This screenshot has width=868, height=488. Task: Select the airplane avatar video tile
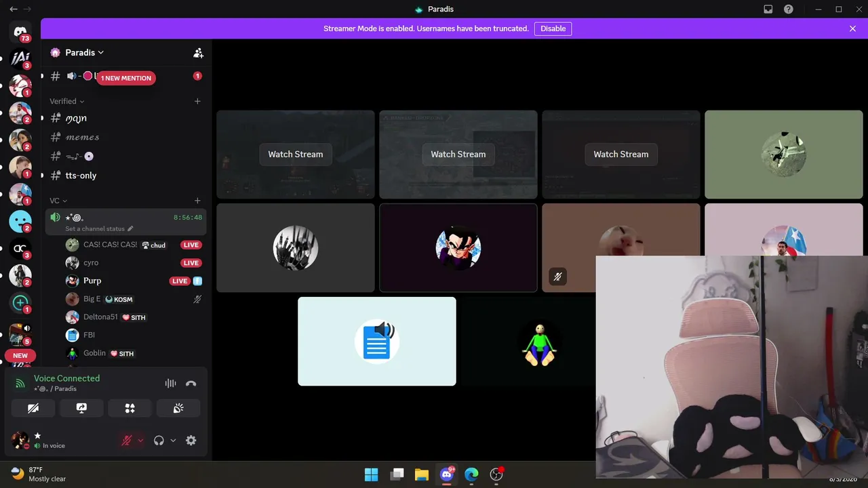pyautogui.click(x=784, y=154)
